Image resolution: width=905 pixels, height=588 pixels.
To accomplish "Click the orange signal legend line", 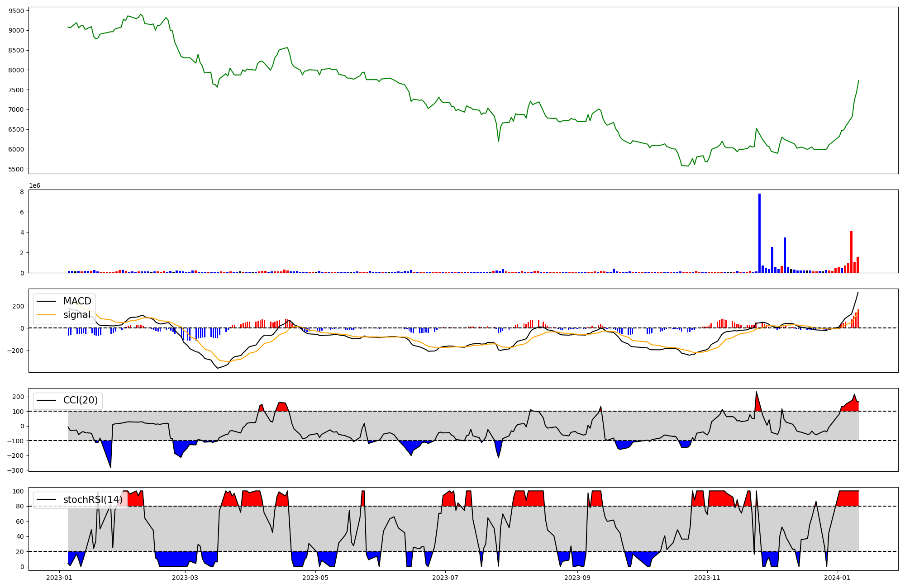I will tap(46, 315).
